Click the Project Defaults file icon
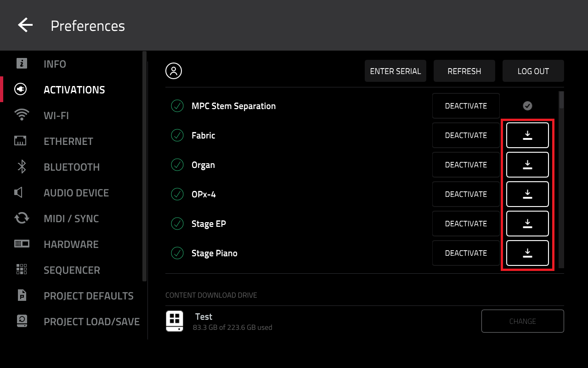This screenshot has height=368, width=588. point(22,295)
